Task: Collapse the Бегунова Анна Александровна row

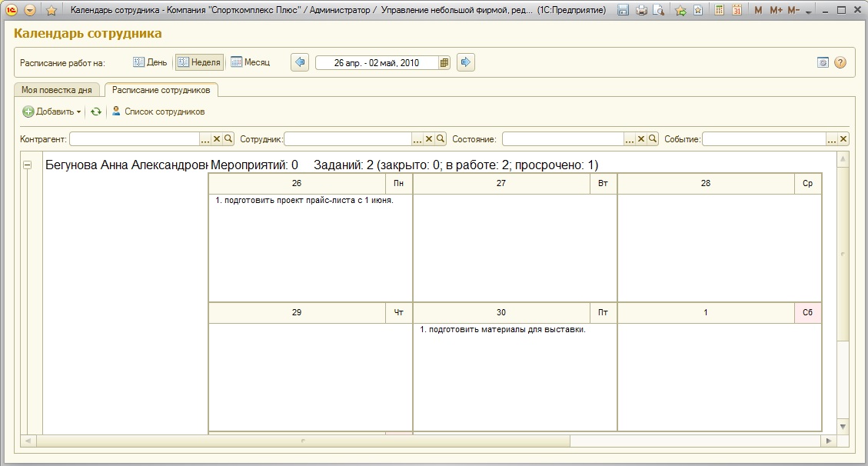Action: (x=28, y=165)
